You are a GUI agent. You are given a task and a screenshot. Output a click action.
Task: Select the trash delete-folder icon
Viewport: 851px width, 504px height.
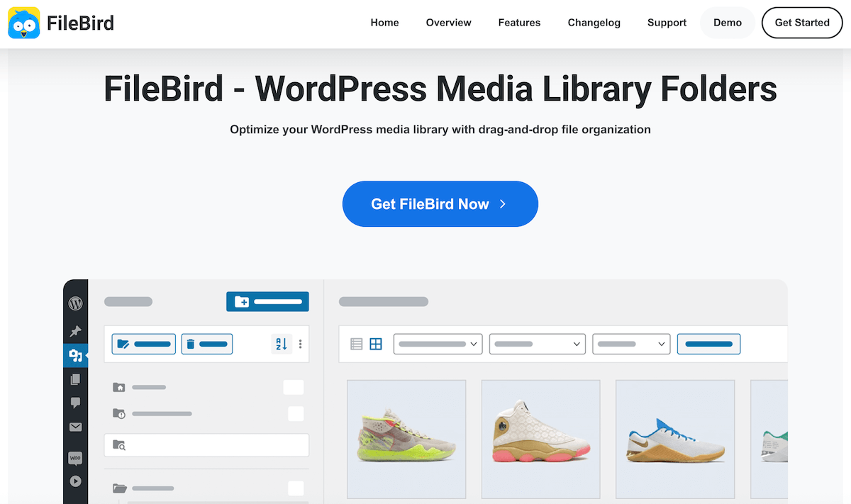pos(191,344)
